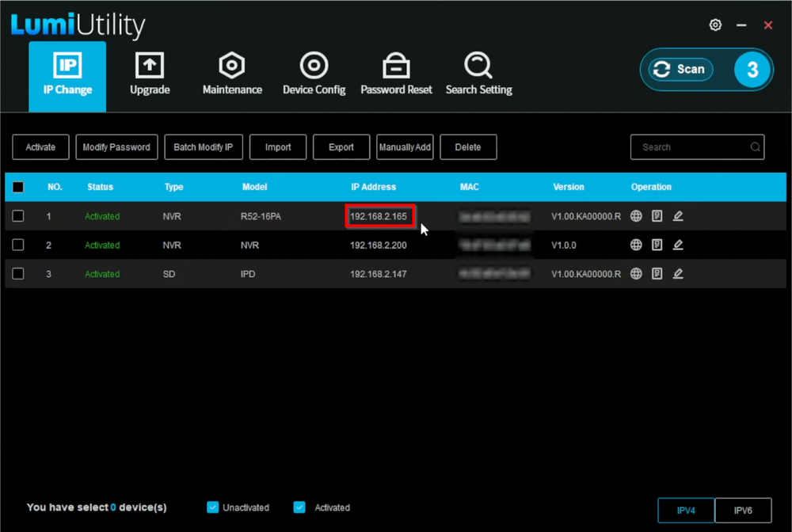Viewport: 792px width, 532px height.
Task: Open the settings gear icon
Action: point(715,25)
